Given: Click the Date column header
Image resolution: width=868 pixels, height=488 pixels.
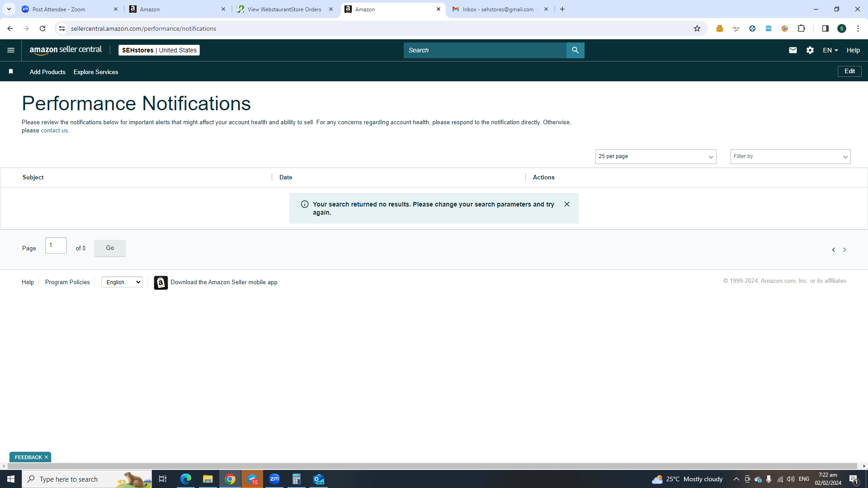Looking at the screenshot, I should pos(286,177).
